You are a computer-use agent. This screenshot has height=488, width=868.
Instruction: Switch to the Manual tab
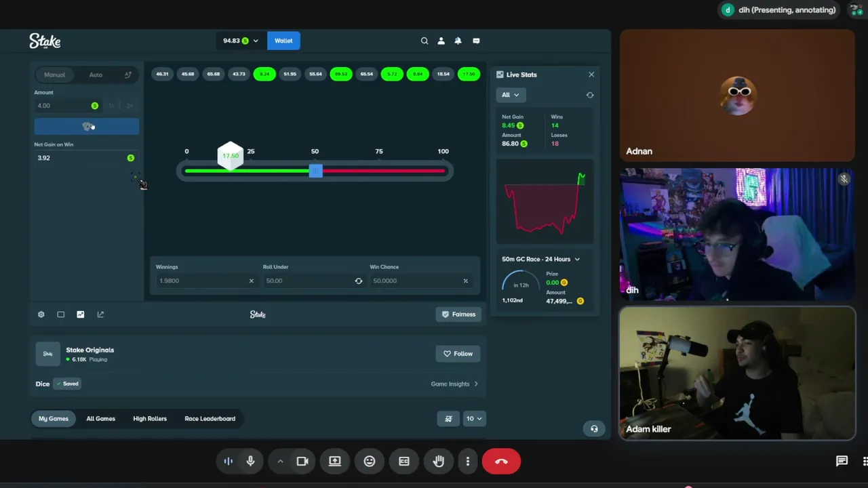tap(55, 75)
